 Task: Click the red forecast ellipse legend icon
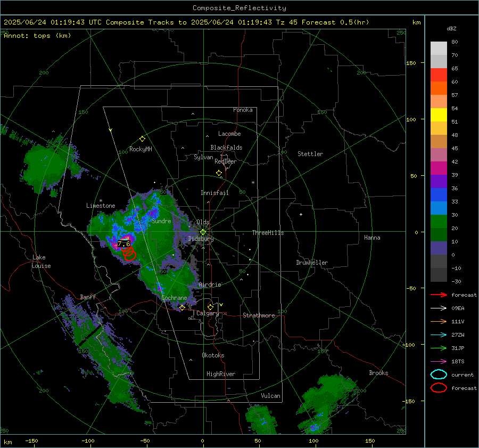[x=439, y=388]
